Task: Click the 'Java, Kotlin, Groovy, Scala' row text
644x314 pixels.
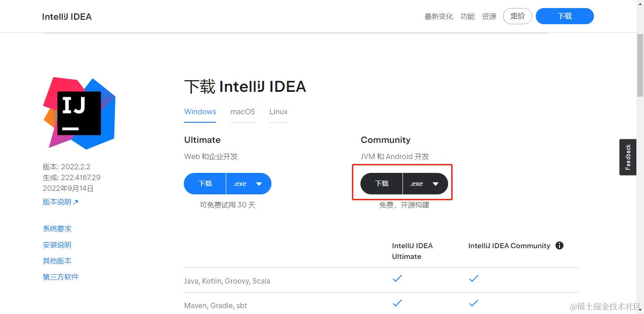Action: click(x=227, y=281)
